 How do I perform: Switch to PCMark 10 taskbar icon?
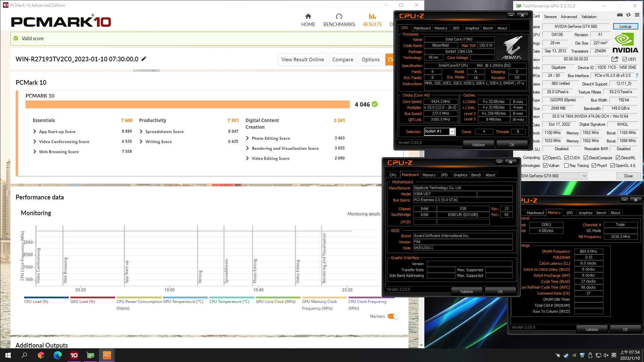74,355
